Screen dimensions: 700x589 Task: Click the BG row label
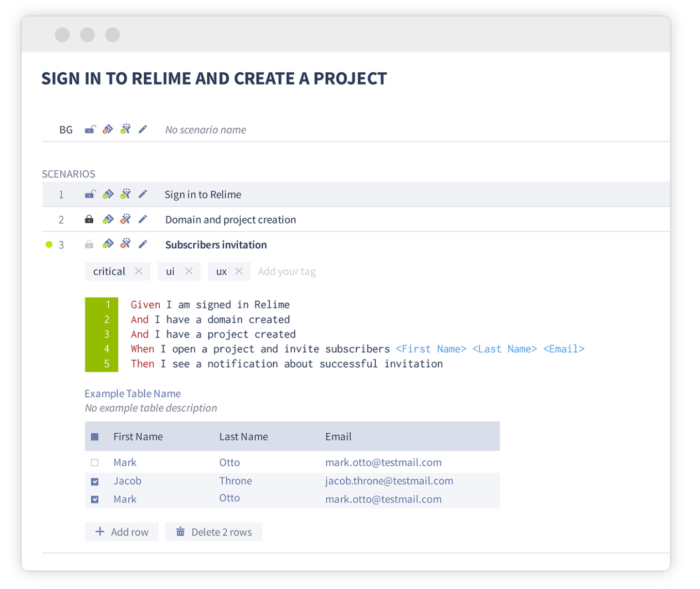66,130
